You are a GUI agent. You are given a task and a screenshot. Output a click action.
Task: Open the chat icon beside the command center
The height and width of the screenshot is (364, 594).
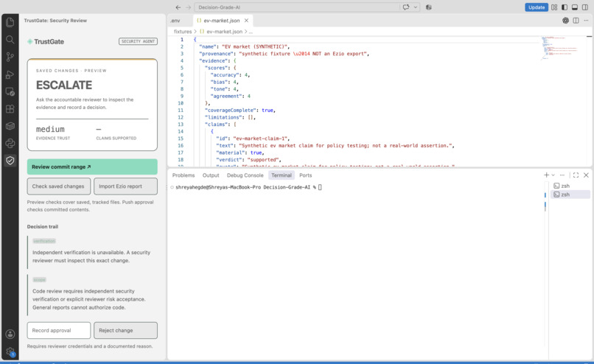click(406, 7)
